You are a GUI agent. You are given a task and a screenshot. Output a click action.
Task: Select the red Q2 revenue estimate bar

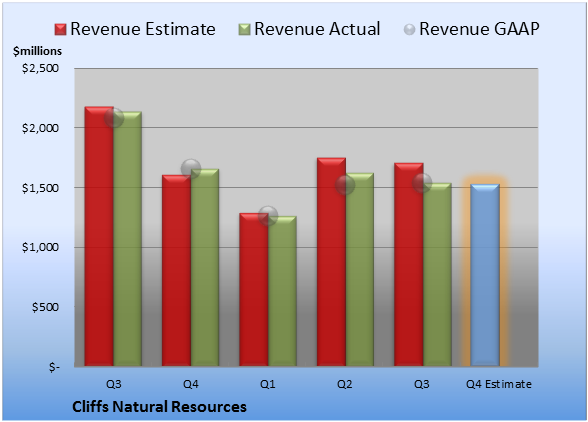[332, 262]
